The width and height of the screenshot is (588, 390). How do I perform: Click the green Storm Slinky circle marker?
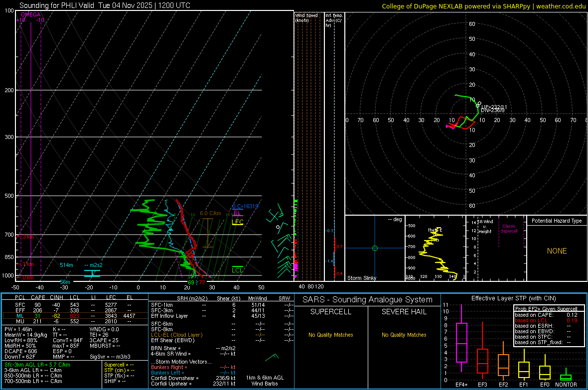click(375, 248)
